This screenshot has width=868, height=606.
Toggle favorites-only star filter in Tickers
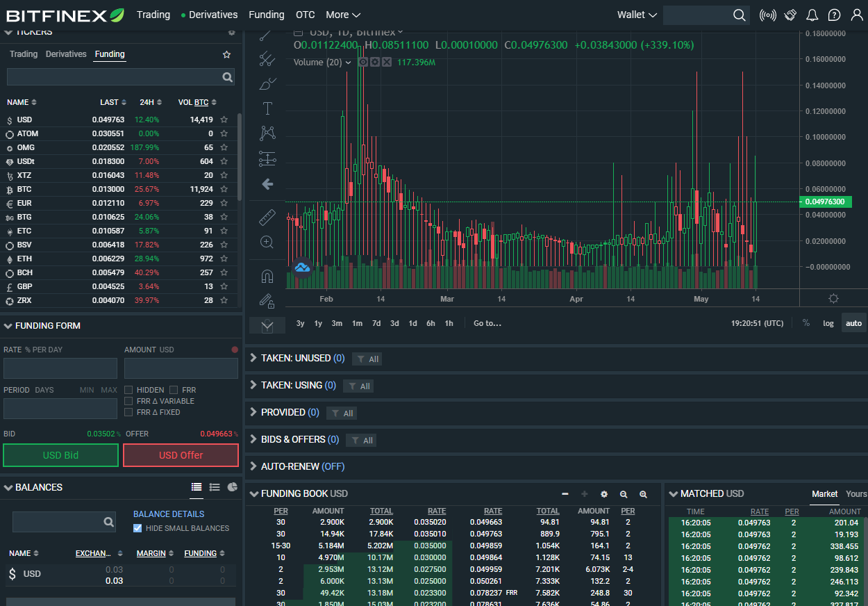pos(226,54)
